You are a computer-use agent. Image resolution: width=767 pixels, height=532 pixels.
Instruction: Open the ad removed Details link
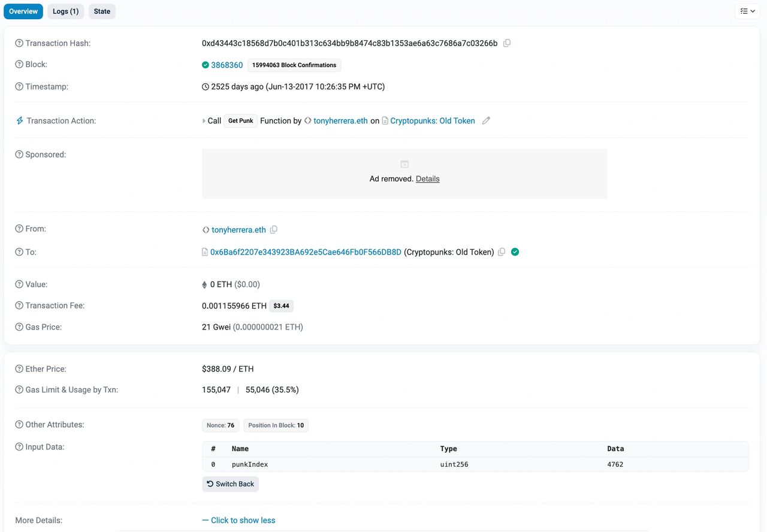point(428,179)
